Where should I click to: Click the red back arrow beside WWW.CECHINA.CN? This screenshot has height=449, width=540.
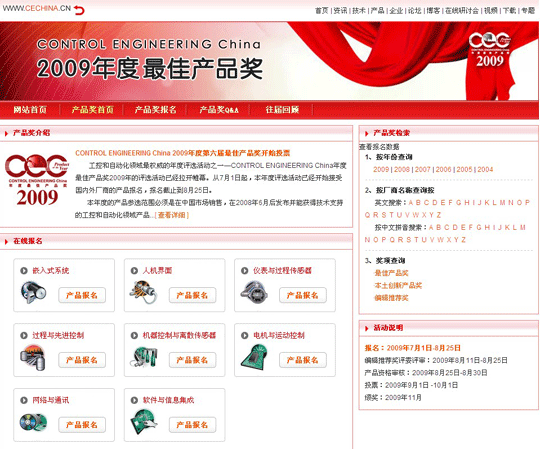[x=79, y=10]
